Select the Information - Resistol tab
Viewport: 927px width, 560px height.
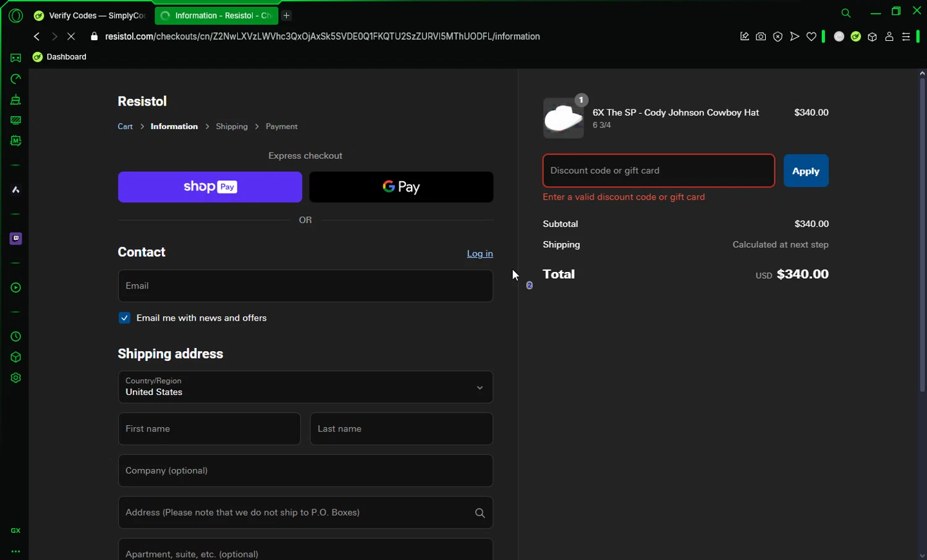click(x=216, y=15)
